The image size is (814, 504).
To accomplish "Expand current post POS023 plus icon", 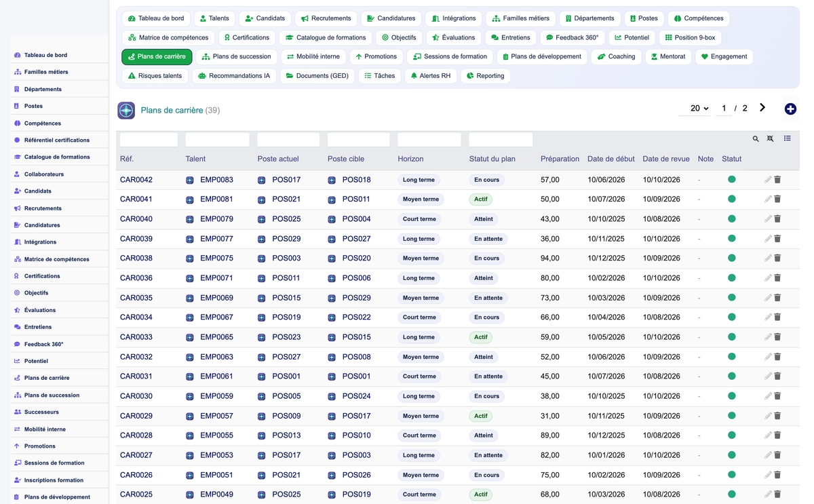I will coord(262,338).
